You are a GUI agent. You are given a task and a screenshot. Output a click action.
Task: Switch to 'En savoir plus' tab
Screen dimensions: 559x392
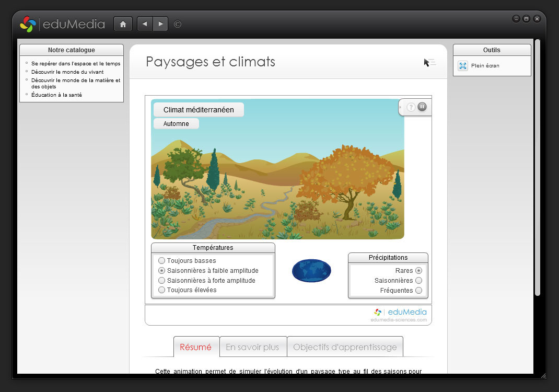pos(252,347)
